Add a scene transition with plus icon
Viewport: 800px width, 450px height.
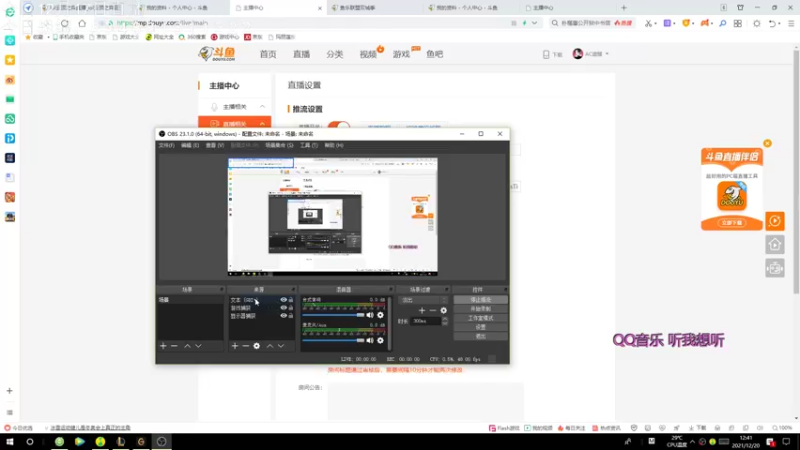click(422, 310)
